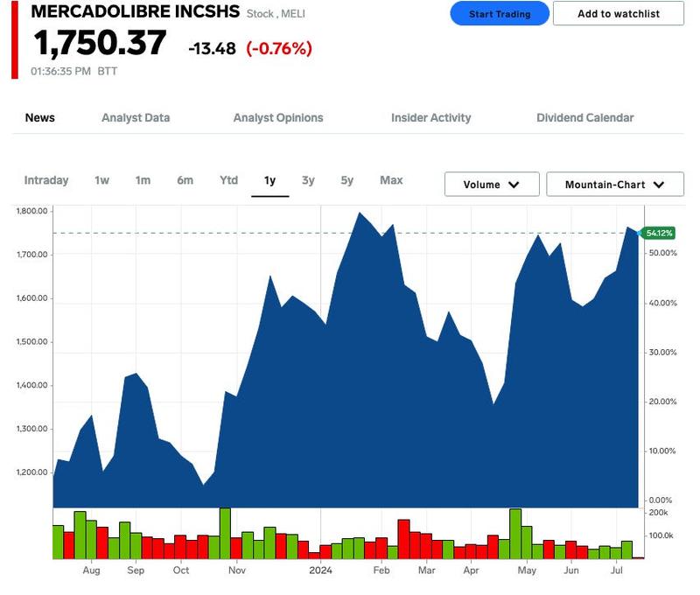The image size is (700, 595).
Task: Click the Aug x-axis label
Action: (x=91, y=570)
